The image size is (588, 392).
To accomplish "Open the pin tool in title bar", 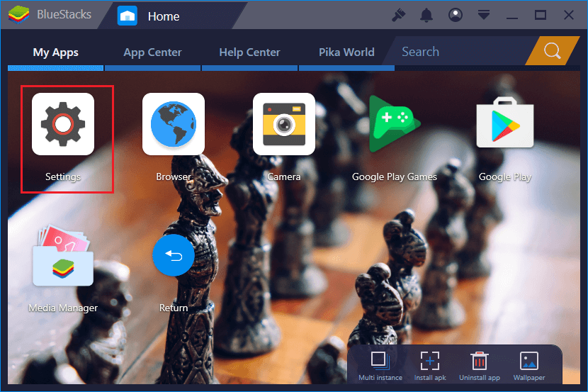I will click(x=398, y=16).
